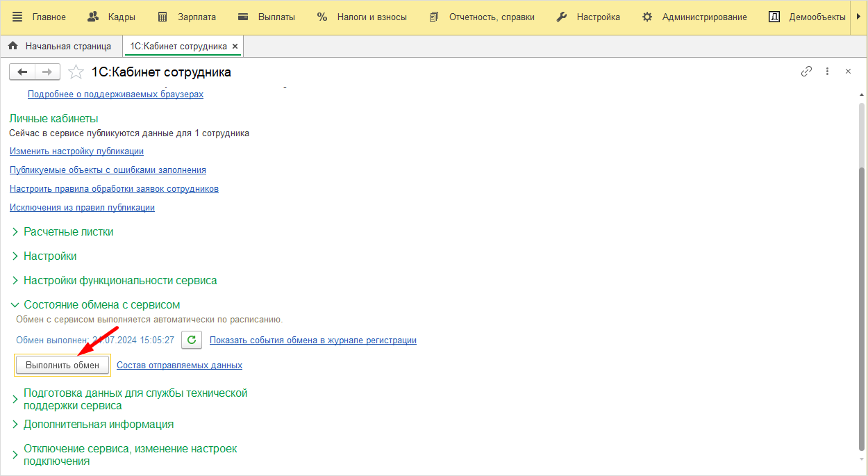Image resolution: width=868 pixels, height=476 pixels.
Task: Refresh exchange status with green arrow icon
Action: click(x=192, y=340)
